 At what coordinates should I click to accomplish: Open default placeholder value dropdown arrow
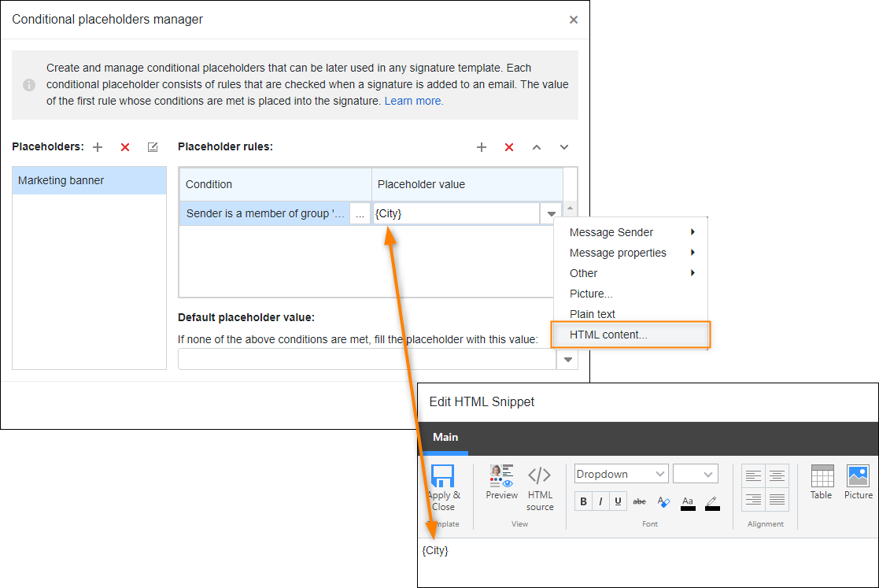coord(567,359)
